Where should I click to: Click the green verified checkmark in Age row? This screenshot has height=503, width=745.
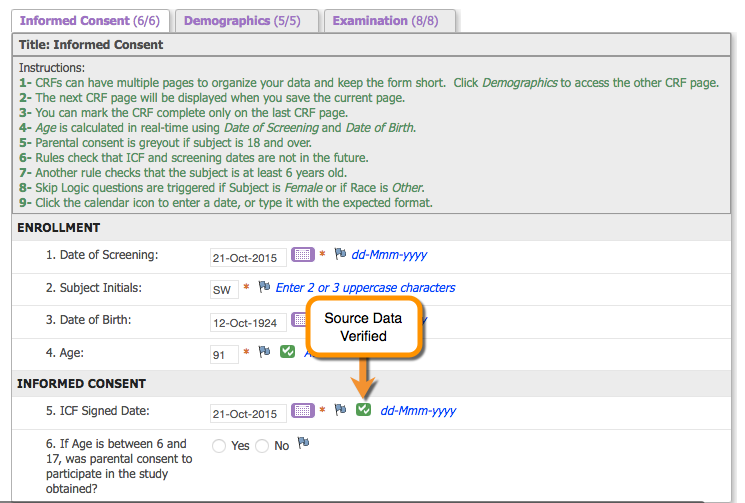pos(287,352)
